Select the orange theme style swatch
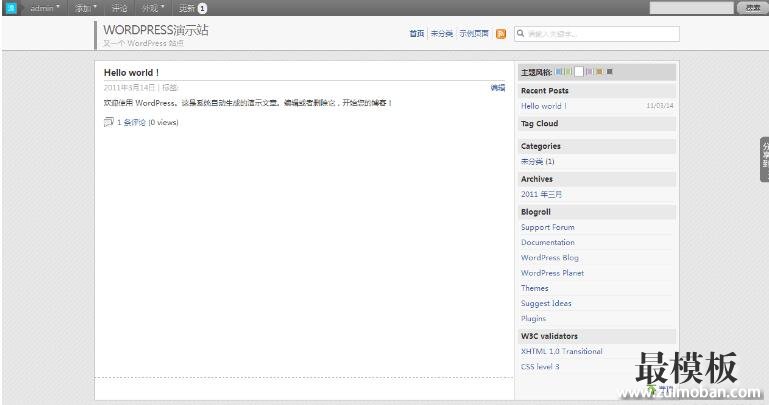769x405 pixels. point(599,72)
